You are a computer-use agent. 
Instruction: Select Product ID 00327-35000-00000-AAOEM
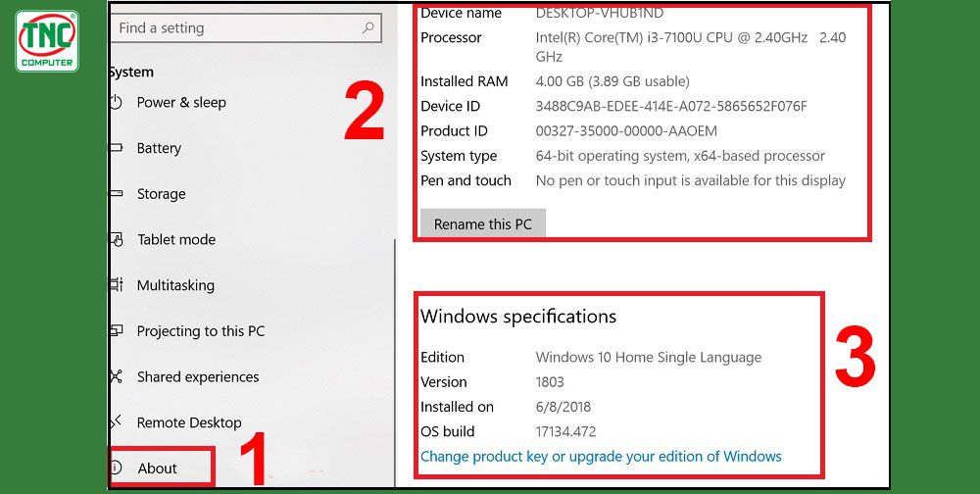pos(626,131)
